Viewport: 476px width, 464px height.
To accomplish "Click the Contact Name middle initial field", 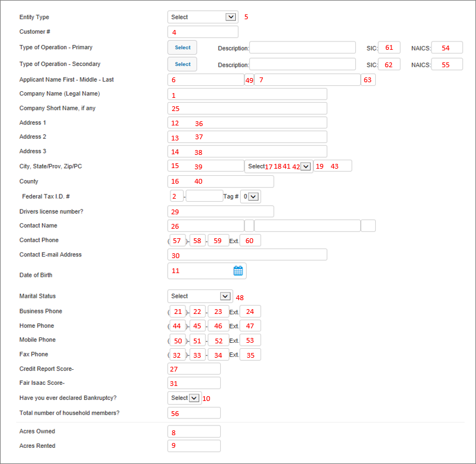I will tap(249, 226).
